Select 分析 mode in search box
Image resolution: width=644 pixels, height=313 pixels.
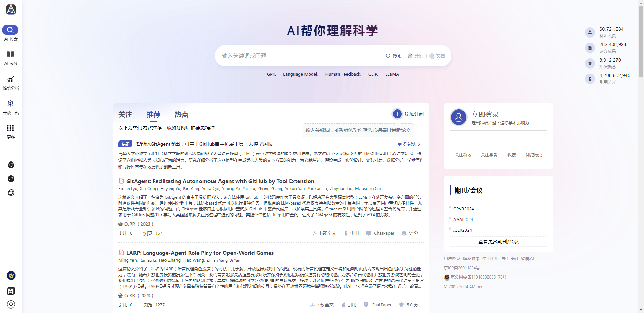[x=416, y=56]
